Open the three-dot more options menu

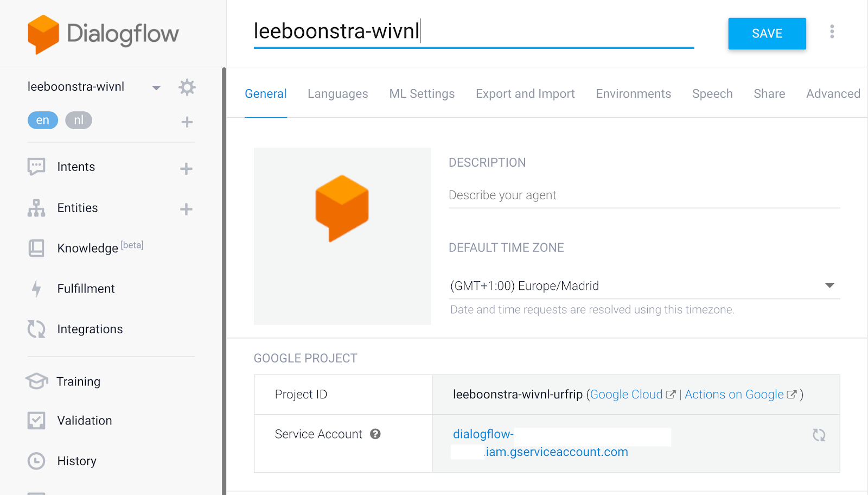coord(832,32)
